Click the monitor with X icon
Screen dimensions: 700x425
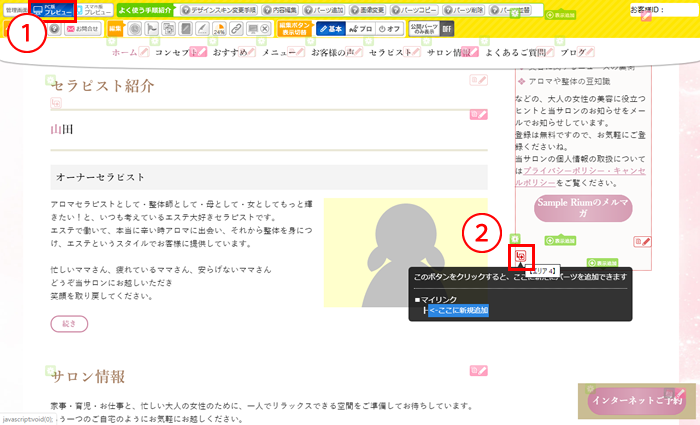click(x=258, y=29)
